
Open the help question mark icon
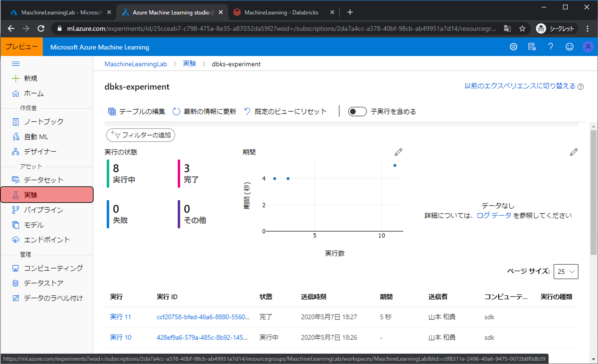551,47
